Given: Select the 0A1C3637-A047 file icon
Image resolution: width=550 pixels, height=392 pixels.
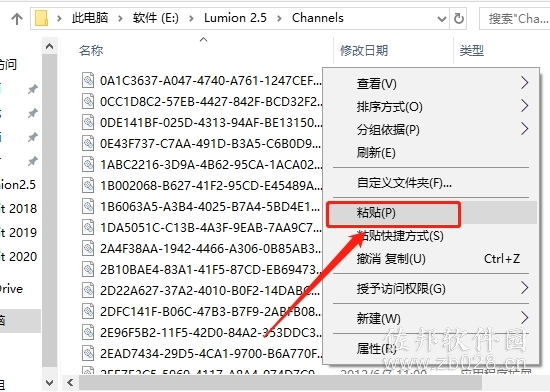Looking at the screenshot, I should tap(88, 80).
